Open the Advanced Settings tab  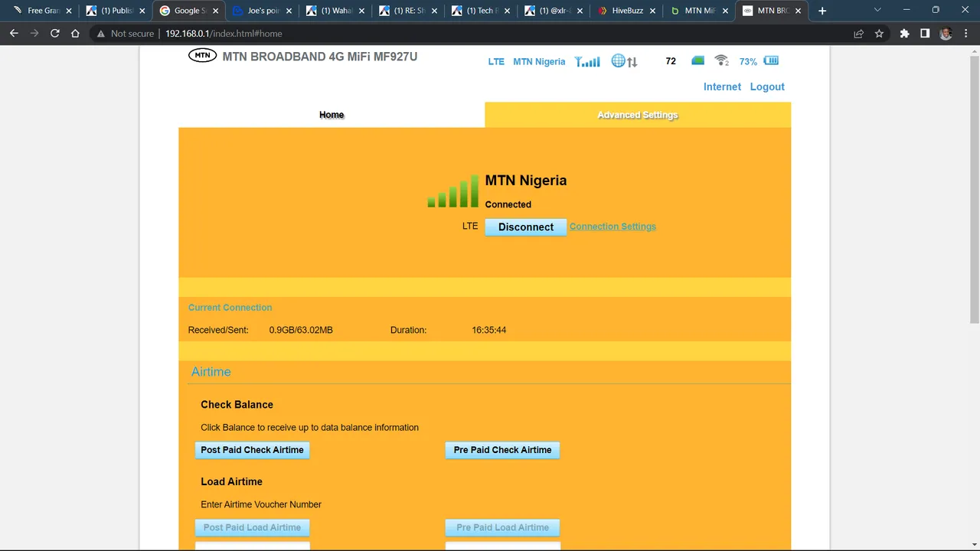pyautogui.click(x=638, y=115)
